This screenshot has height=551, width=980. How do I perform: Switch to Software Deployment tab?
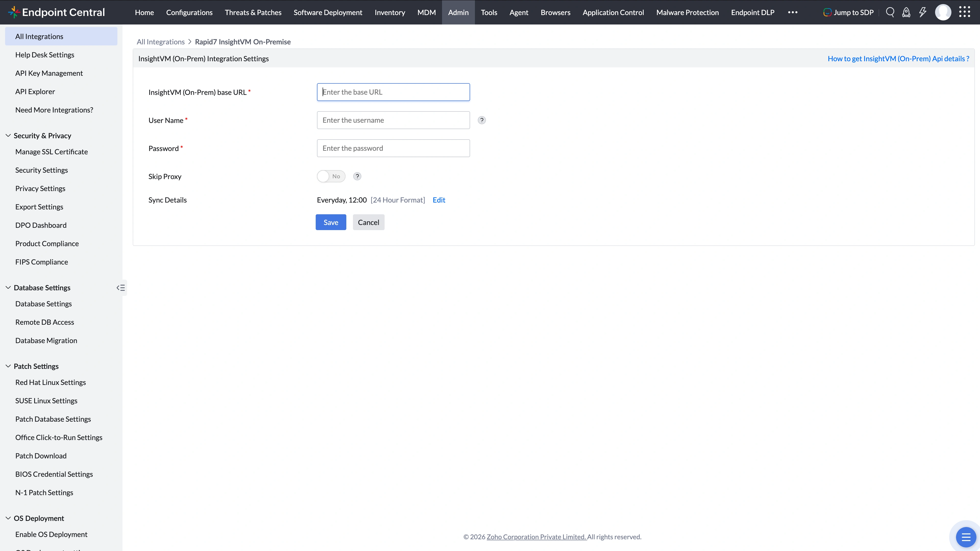point(328,12)
